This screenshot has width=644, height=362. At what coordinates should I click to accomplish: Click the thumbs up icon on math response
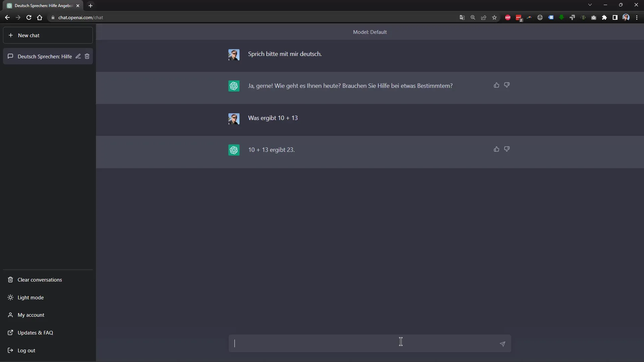pos(496,149)
